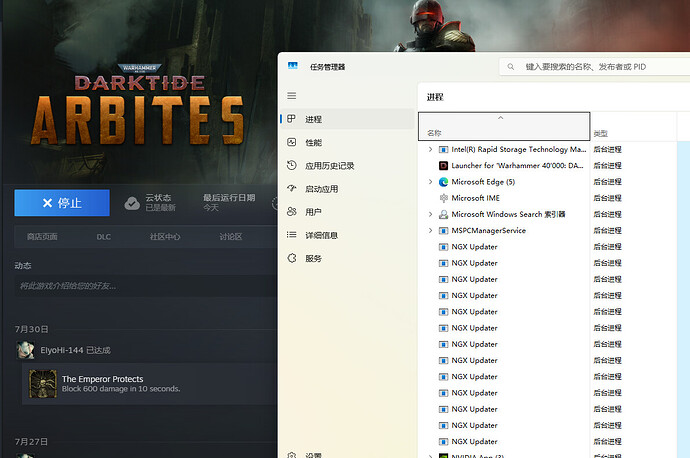Click the Microsoft Edge process icon

(x=444, y=182)
